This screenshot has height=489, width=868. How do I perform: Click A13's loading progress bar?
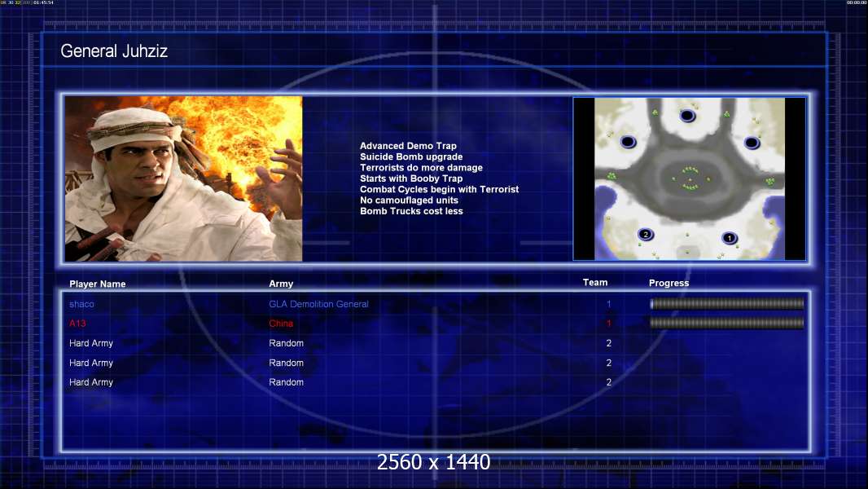tap(726, 323)
